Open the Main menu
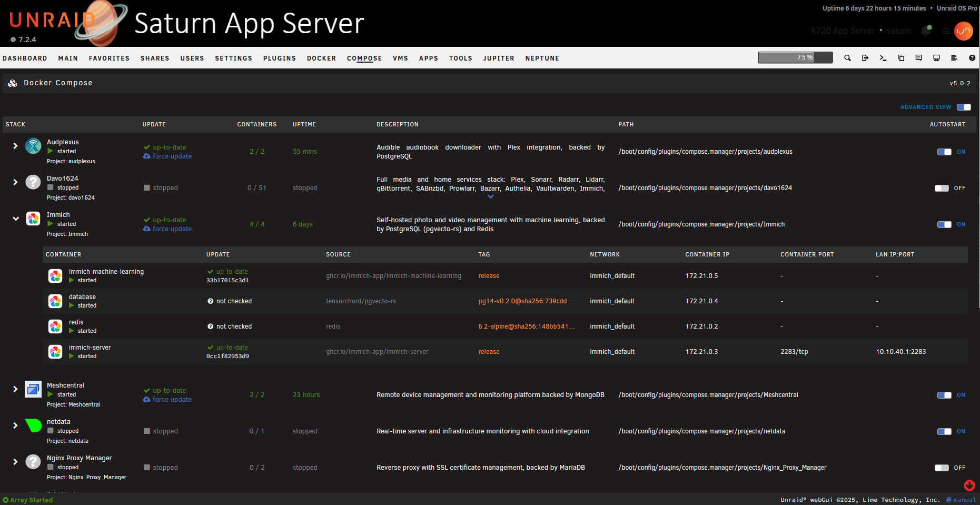The image size is (980, 505). point(68,58)
